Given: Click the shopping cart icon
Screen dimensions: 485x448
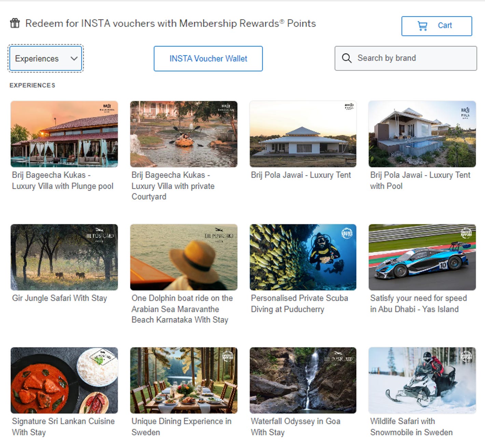Looking at the screenshot, I should click(x=422, y=25).
